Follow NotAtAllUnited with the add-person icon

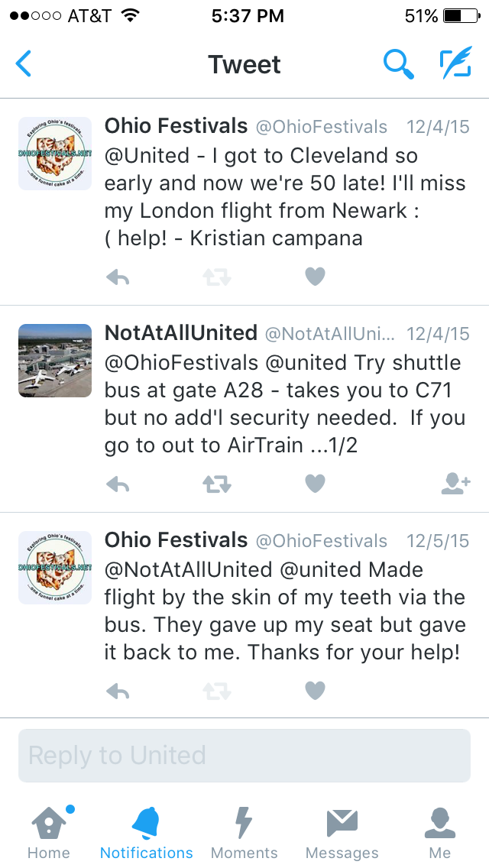(455, 483)
